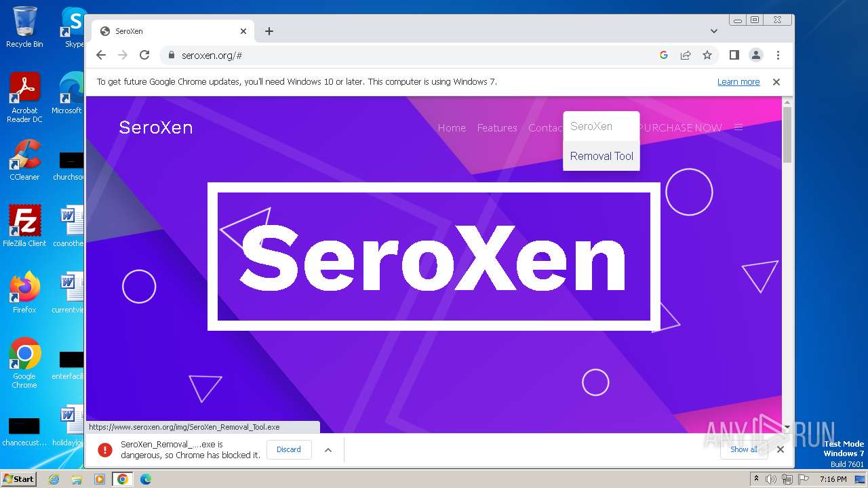This screenshot has width=868, height=488.
Task: Open Google Chrome desktop icon
Action: [24, 363]
